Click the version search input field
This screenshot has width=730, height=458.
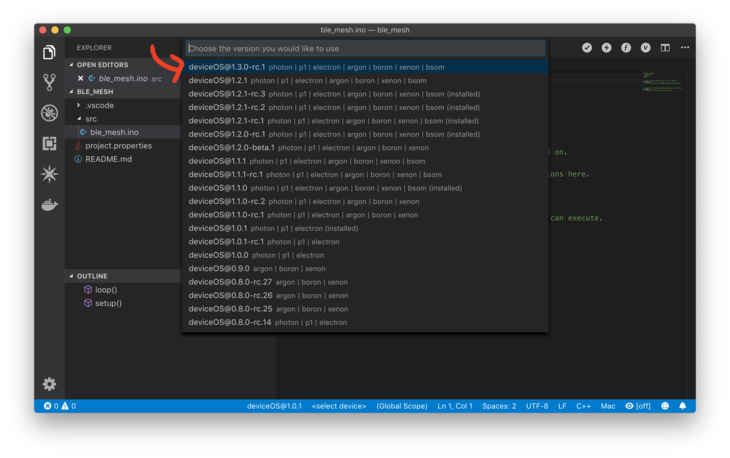pyautogui.click(x=365, y=48)
